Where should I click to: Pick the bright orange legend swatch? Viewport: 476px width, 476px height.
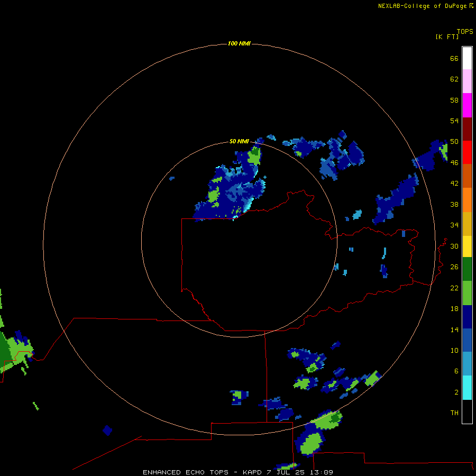467,199
